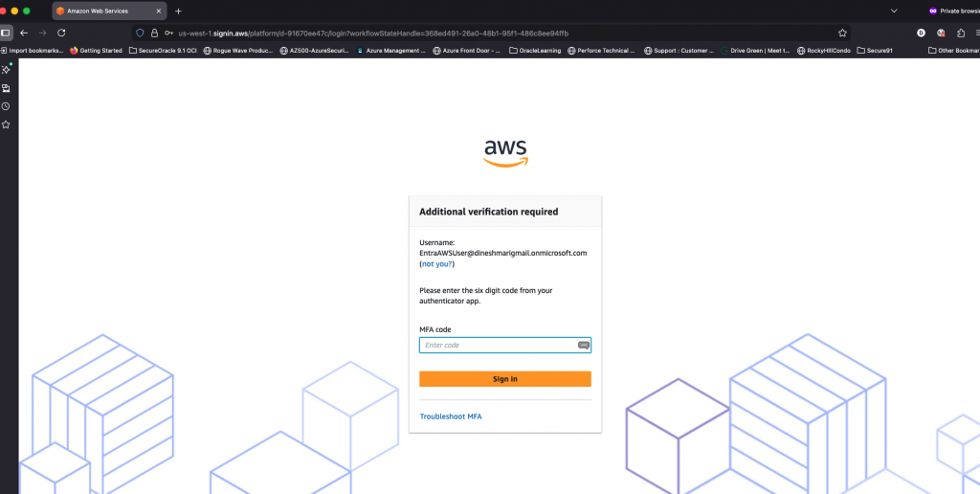The height and width of the screenshot is (494, 980).
Task: Click the 'MFA code' field label
Action: pyautogui.click(x=435, y=329)
